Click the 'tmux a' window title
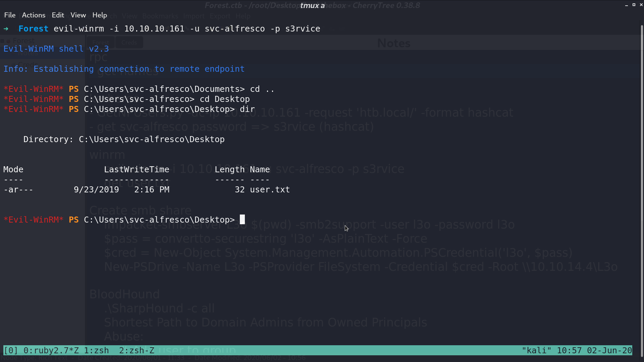The width and height of the screenshot is (644, 362). point(312,5)
